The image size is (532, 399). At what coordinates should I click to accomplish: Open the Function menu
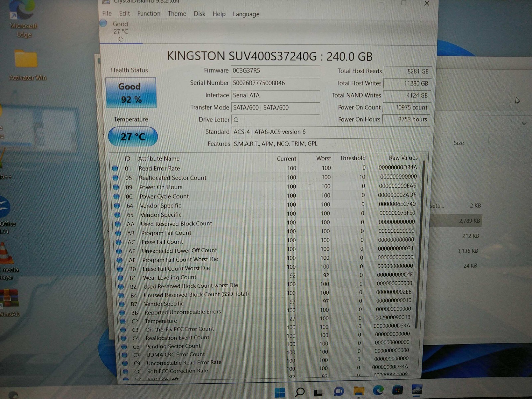point(149,13)
